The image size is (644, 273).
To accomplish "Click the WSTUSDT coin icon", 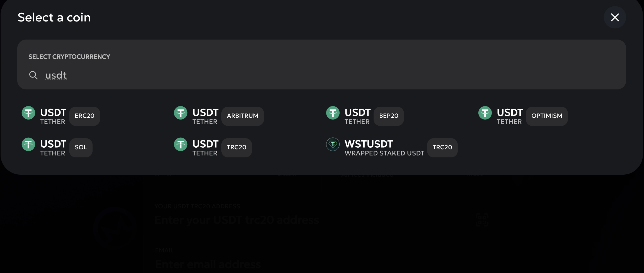I will pyautogui.click(x=333, y=144).
